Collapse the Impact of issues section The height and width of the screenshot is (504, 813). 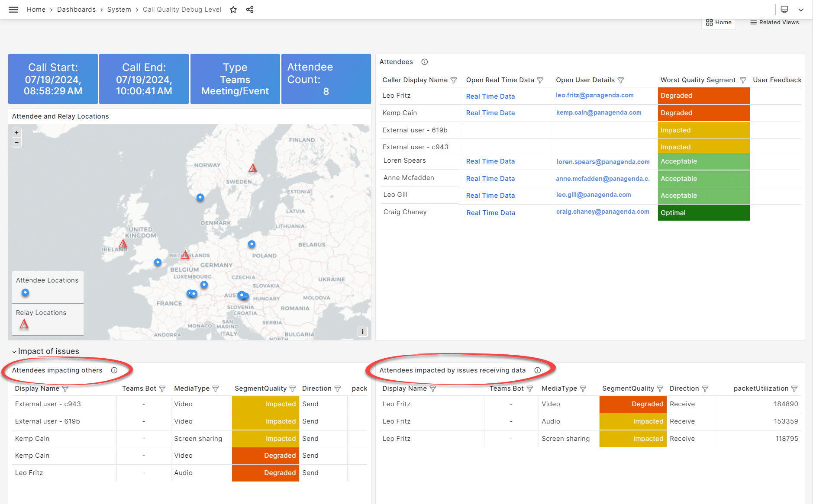tap(14, 352)
